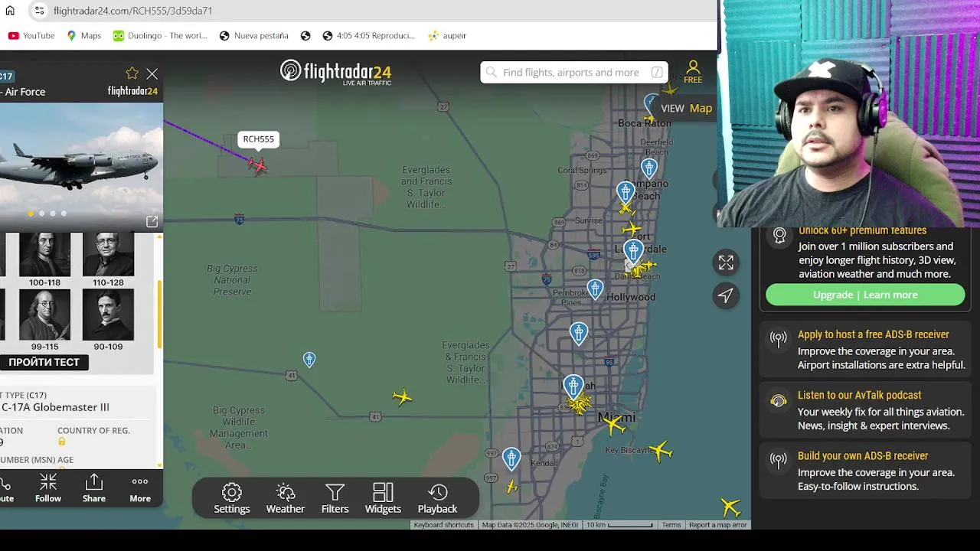
Task: Open the Weather layer options
Action: tap(286, 499)
